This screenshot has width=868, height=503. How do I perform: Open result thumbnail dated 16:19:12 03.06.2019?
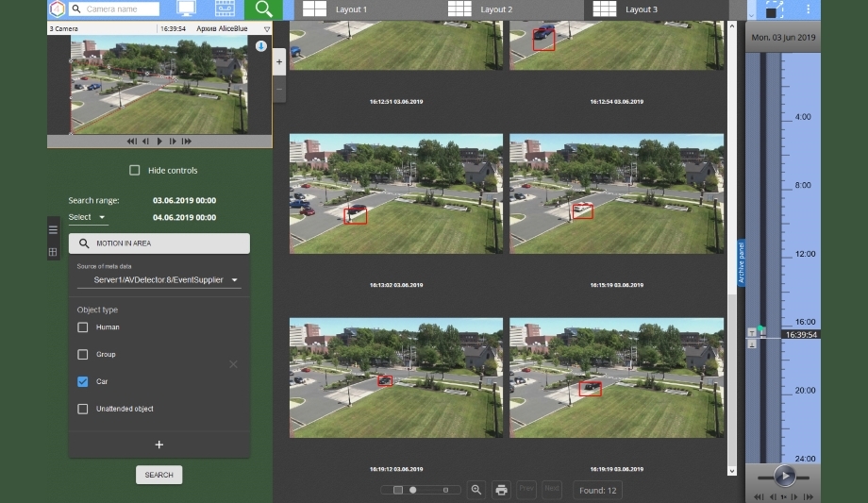[x=396, y=377]
